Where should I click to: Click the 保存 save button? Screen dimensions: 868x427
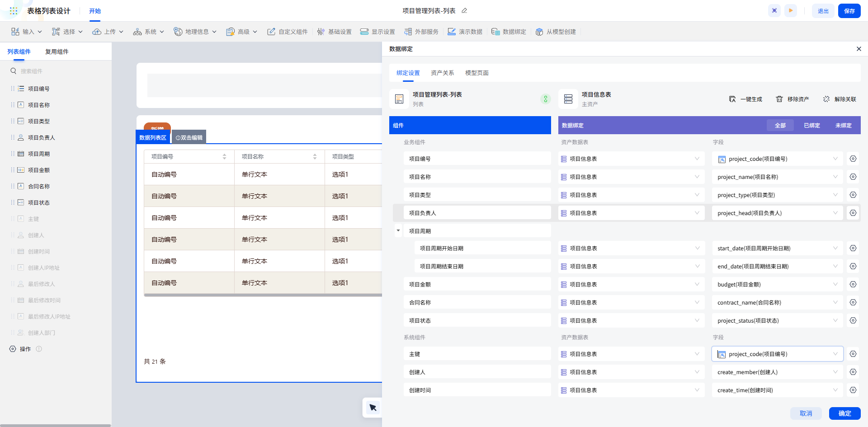coord(849,11)
